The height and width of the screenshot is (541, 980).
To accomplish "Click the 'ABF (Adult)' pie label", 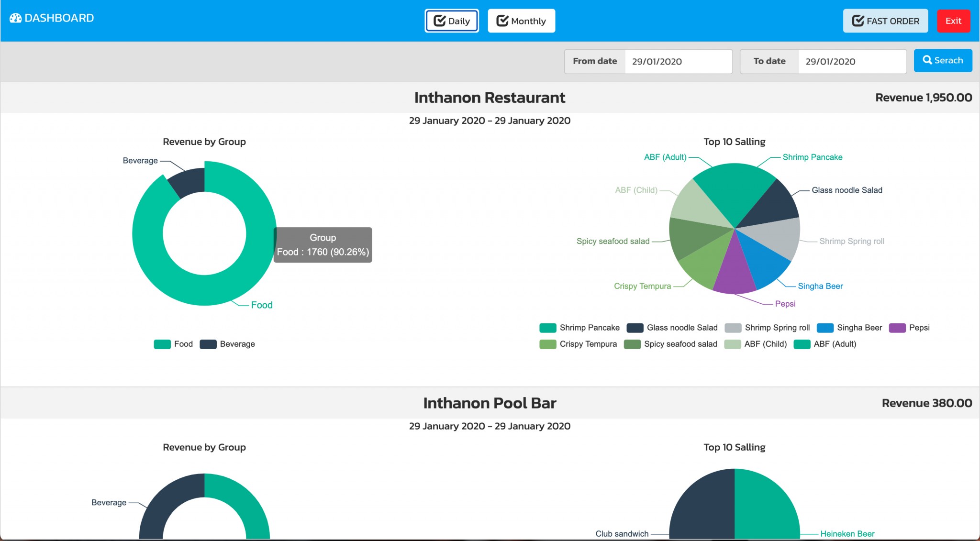I will 665,157.
